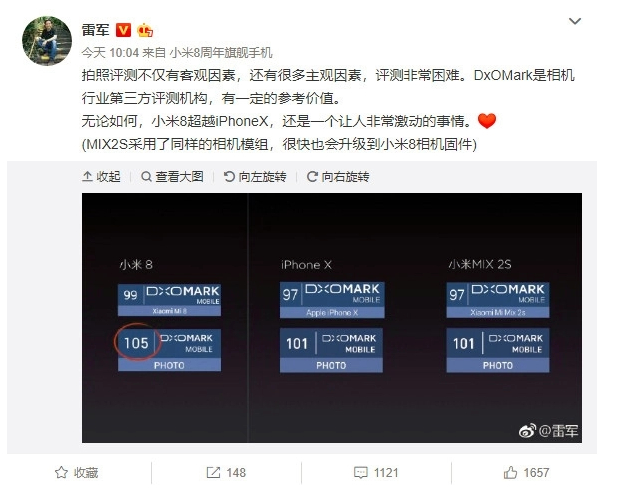
Task: Click 查看大图 to view full image
Action: [173, 177]
